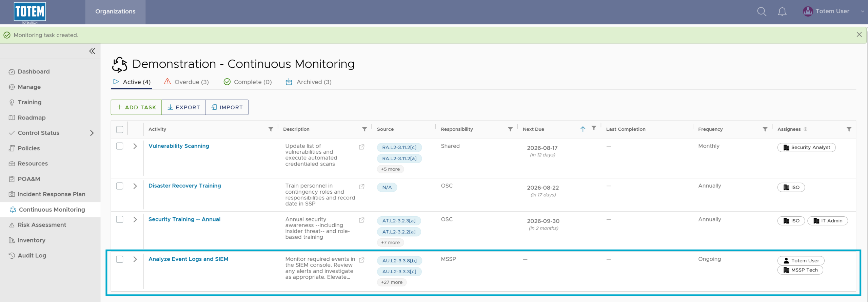This screenshot has height=302, width=868.
Task: Click the IMPORT button
Action: click(x=227, y=107)
